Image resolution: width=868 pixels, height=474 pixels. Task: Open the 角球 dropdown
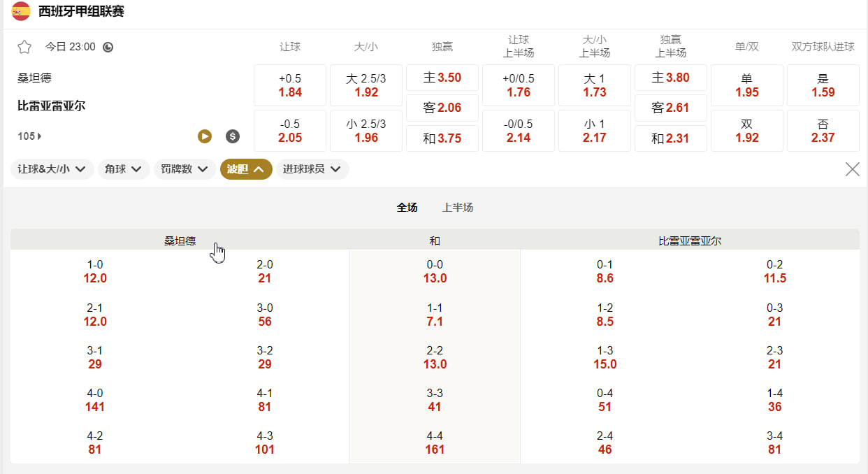pos(124,169)
